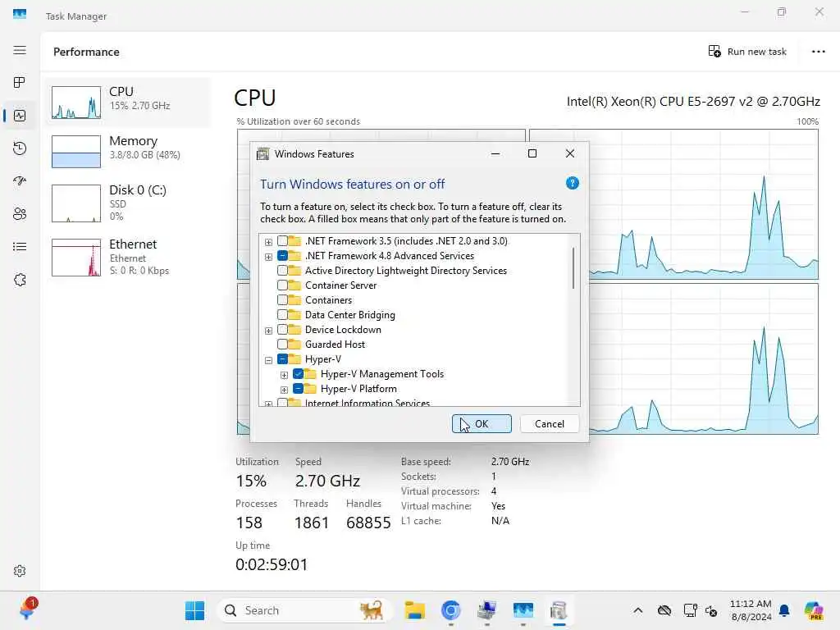Enable Device Lockdown checkbox
Screen dimensions: 840x630
tap(282, 330)
